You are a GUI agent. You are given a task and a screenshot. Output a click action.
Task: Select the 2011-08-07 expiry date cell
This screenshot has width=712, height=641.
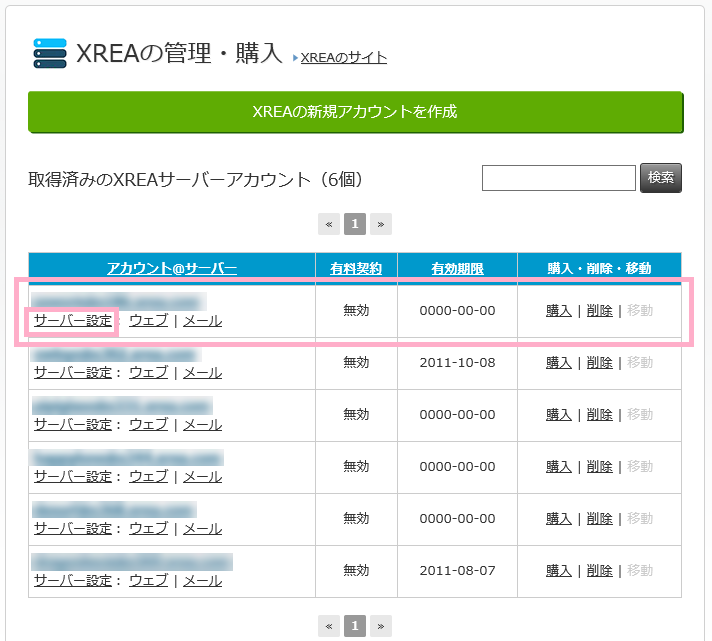(457, 571)
